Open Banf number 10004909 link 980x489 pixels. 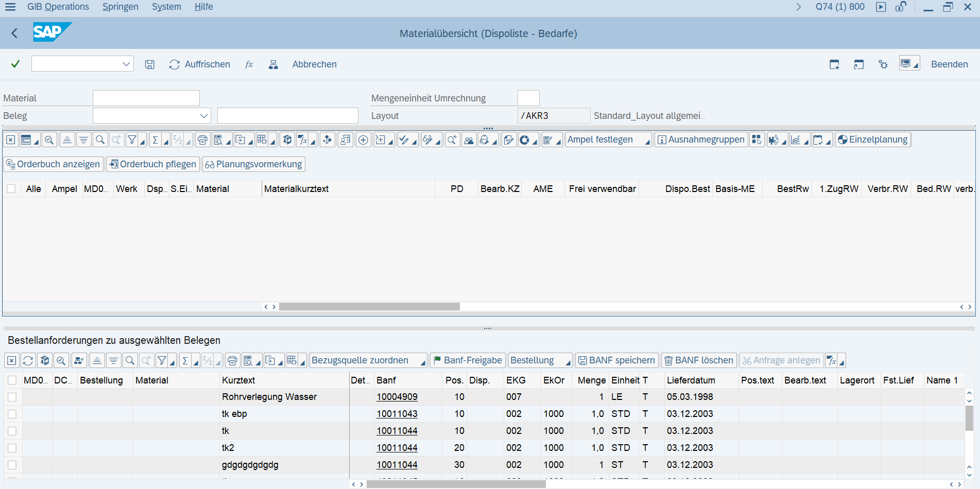pos(397,397)
